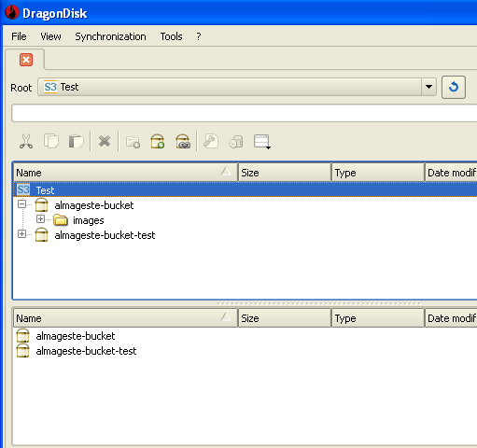Click the splitter handle between panes
The width and height of the screenshot is (477, 448).
[319, 303]
